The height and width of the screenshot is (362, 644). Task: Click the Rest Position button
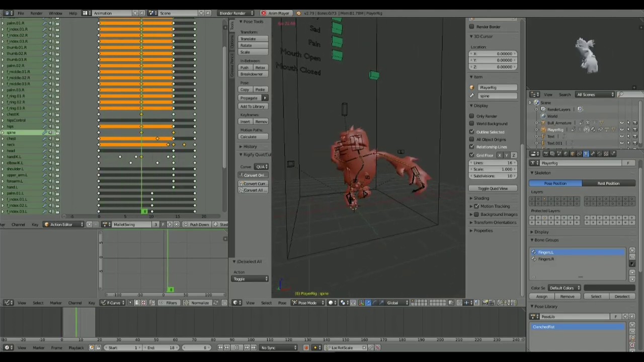coord(609,184)
